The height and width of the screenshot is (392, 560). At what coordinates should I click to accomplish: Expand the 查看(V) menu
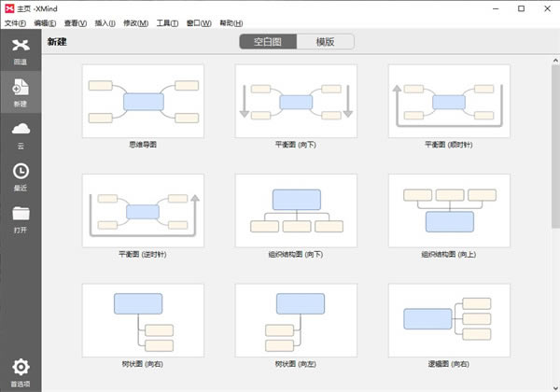click(x=76, y=22)
